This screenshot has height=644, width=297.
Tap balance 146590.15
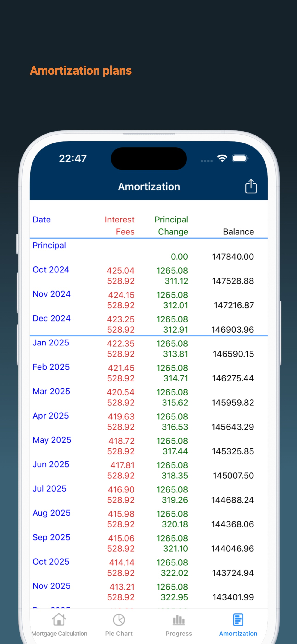click(233, 354)
